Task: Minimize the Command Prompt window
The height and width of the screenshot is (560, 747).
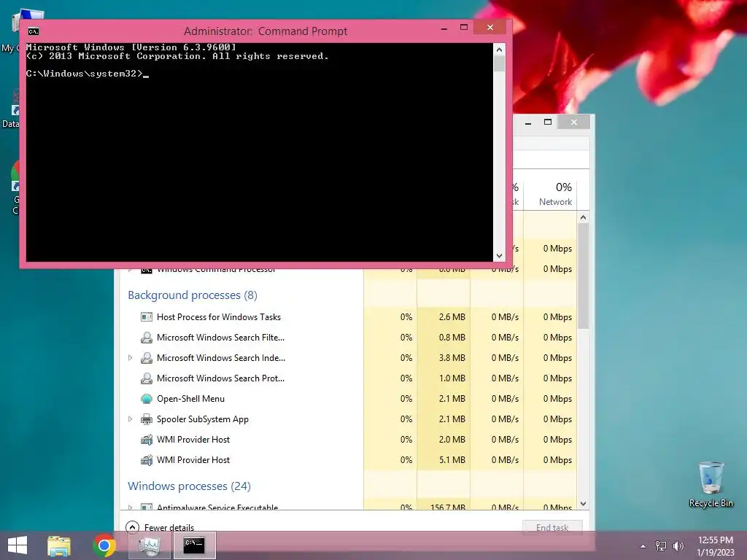Action: (x=444, y=28)
